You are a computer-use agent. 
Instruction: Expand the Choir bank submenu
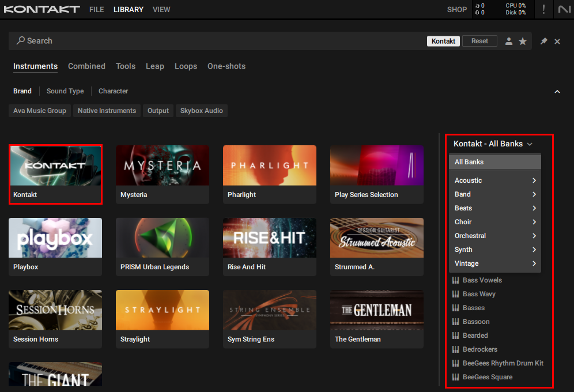495,222
